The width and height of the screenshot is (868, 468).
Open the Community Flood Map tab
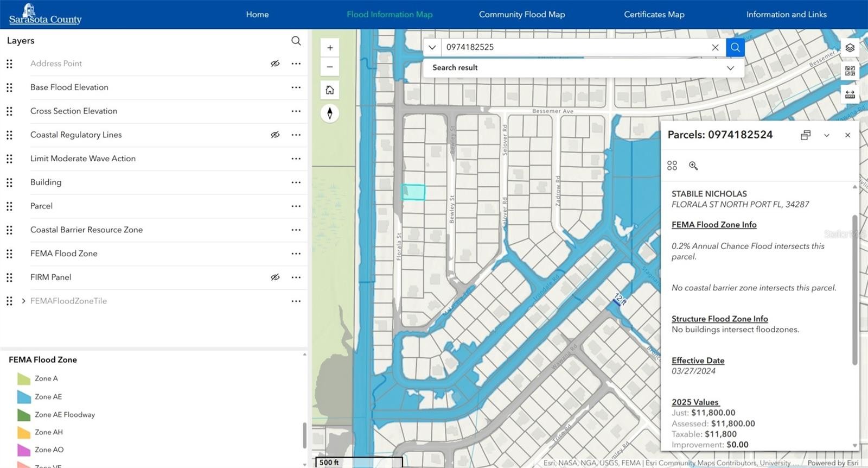coord(521,15)
